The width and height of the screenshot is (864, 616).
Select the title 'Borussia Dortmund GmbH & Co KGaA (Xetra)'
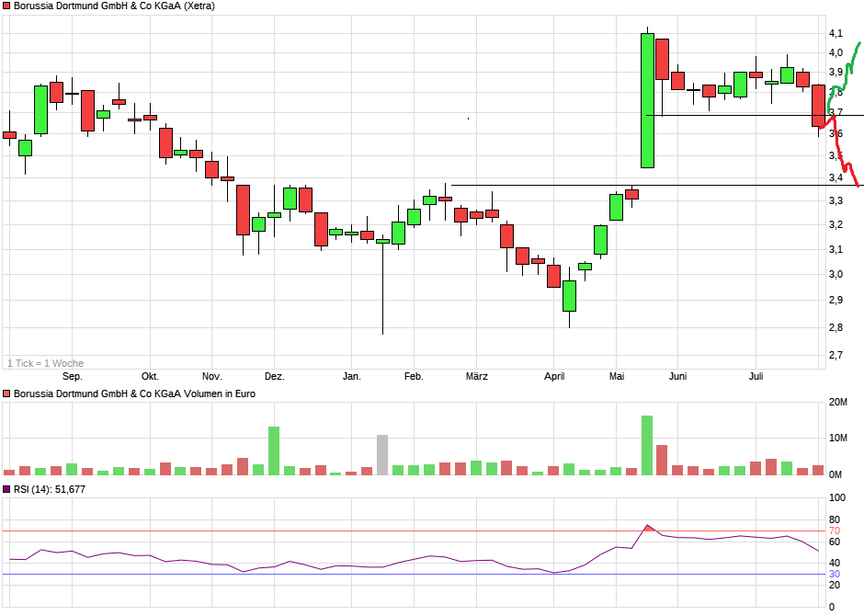pyautogui.click(x=114, y=6)
